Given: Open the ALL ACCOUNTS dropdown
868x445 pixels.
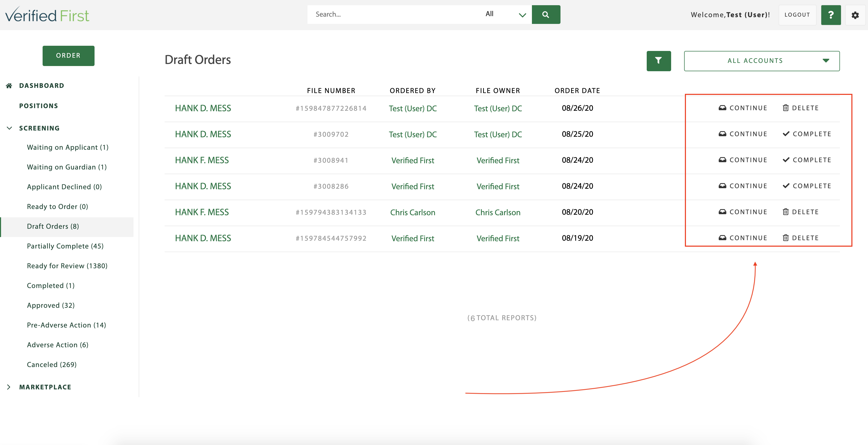Looking at the screenshot, I should tap(762, 61).
